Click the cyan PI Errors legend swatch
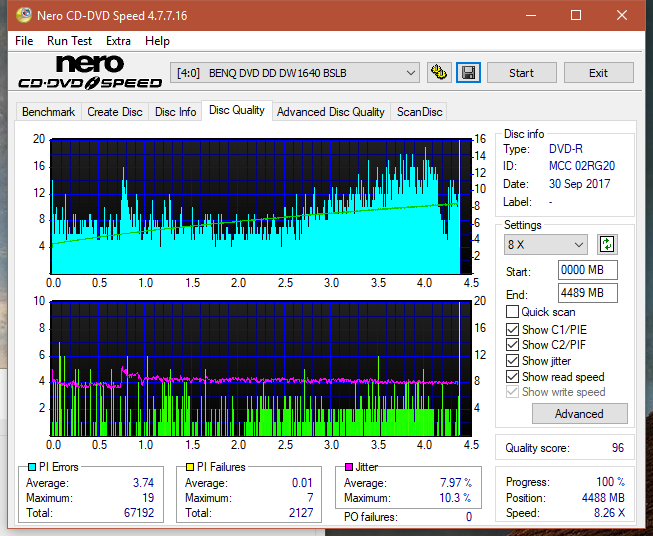This screenshot has width=653, height=536. pos(32,467)
